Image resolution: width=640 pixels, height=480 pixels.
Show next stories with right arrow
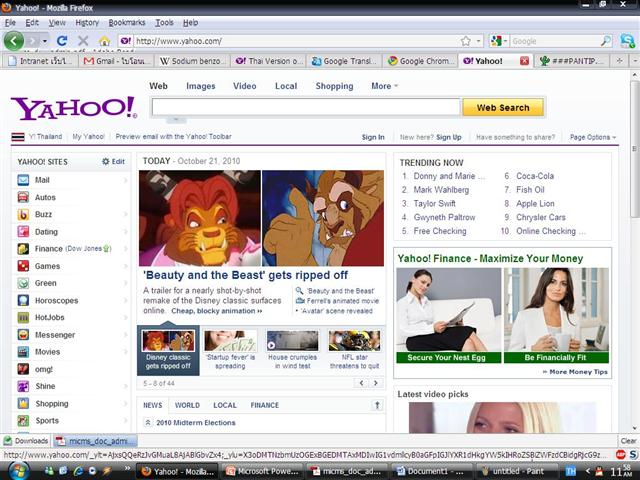coord(376,383)
